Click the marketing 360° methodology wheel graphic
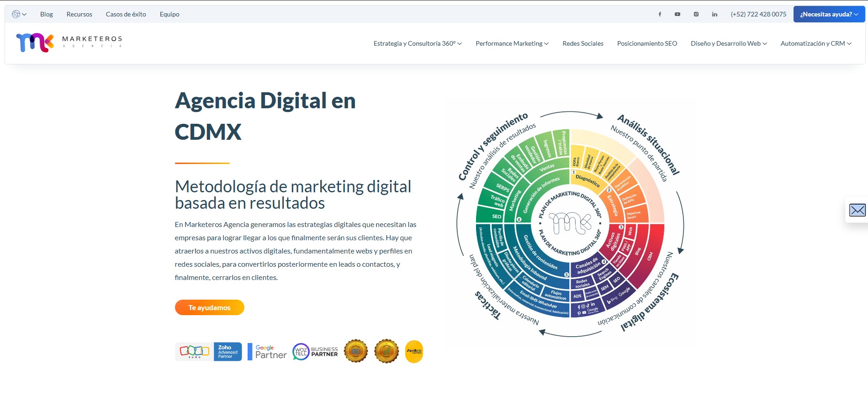Screen dimensions: 868x417 (570, 224)
